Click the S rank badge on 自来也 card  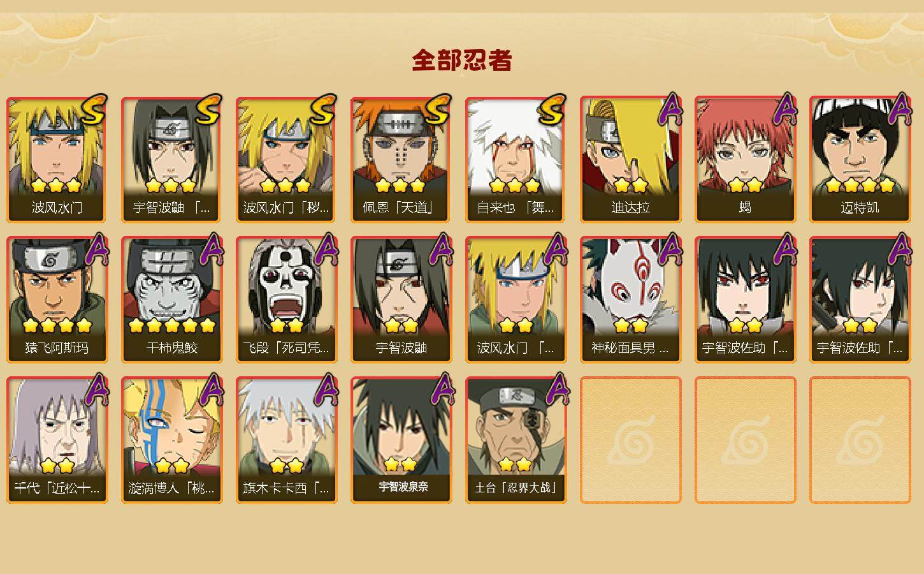coord(552,110)
